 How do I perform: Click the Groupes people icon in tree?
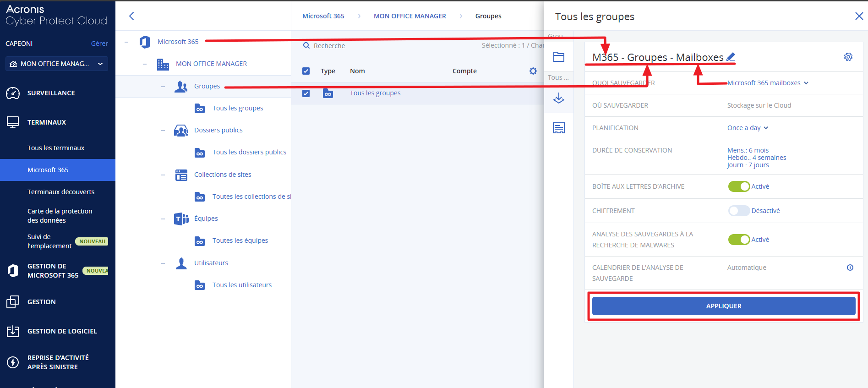click(181, 87)
